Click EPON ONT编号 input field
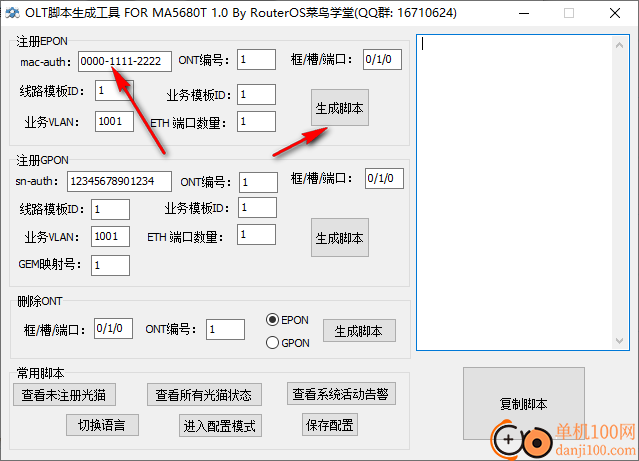Viewport: 639px width, 461px height. [x=256, y=60]
